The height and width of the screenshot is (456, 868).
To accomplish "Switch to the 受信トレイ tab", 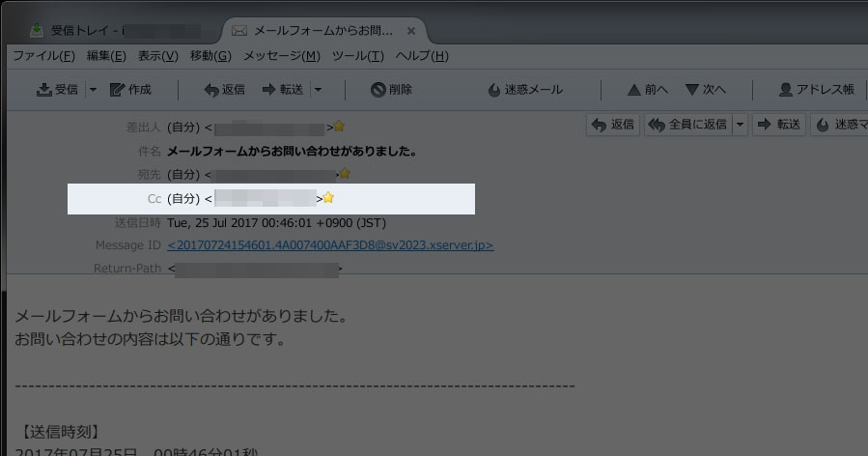I will (114, 31).
